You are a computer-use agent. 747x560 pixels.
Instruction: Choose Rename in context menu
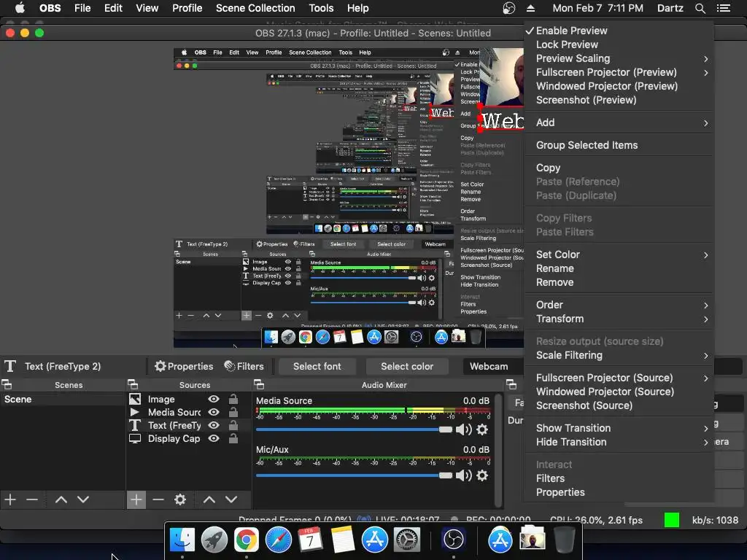619,268
